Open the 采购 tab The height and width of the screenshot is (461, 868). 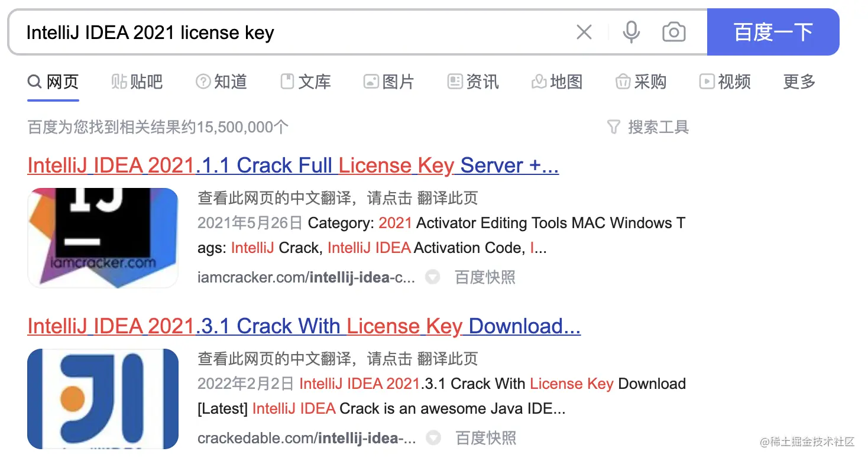pos(641,82)
